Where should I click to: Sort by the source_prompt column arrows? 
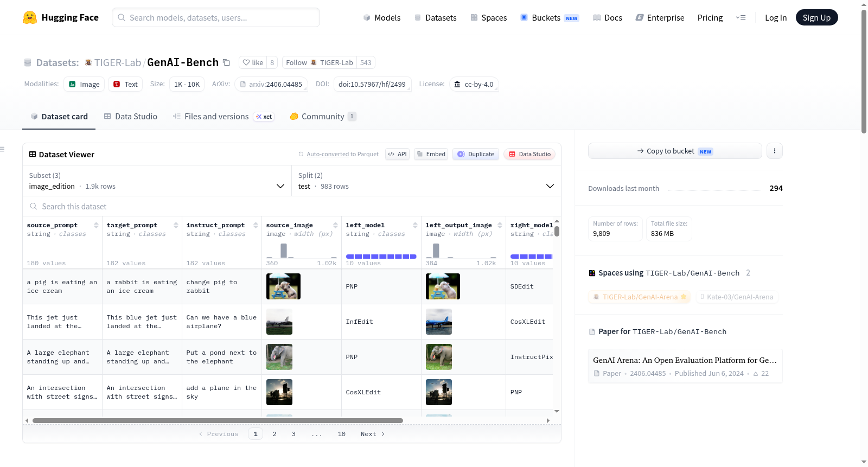[96, 225]
